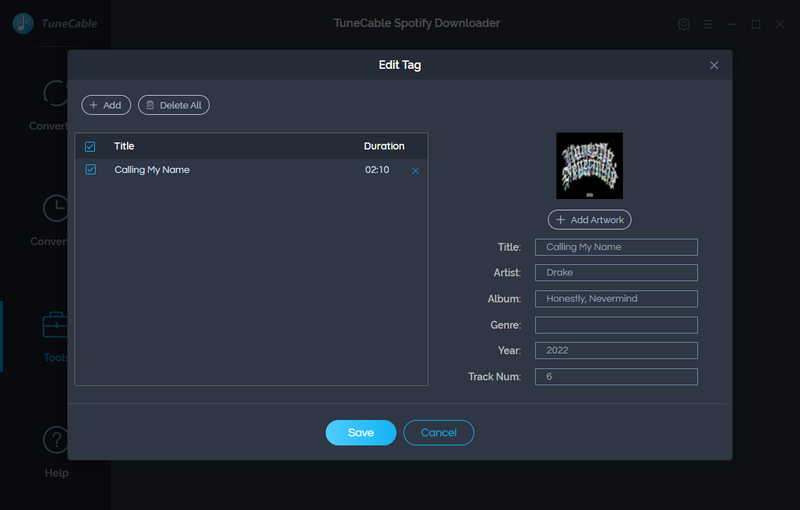800x510 pixels.
Task: Click Delete All button
Action: [174, 105]
